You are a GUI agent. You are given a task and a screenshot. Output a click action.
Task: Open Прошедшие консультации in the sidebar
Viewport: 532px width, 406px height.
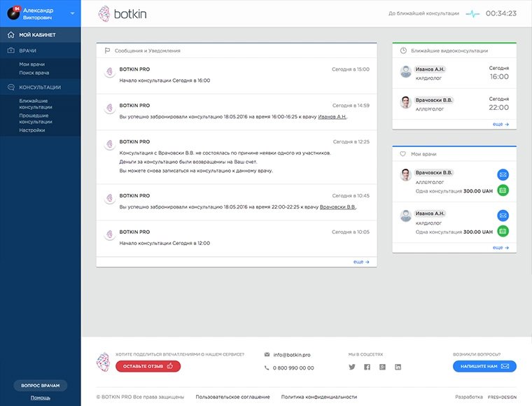click(x=35, y=118)
